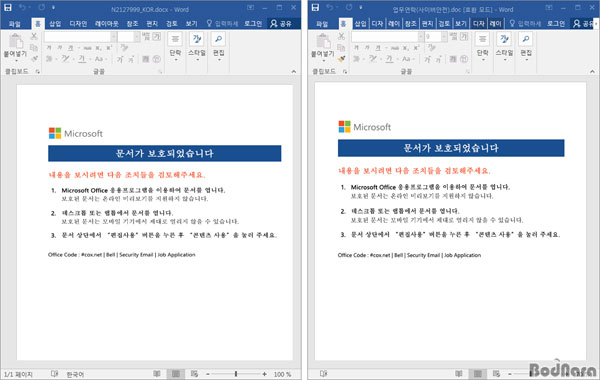Click 로그인 in N2127999_KOR.docx window
The image size is (600, 380).
click(253, 24)
